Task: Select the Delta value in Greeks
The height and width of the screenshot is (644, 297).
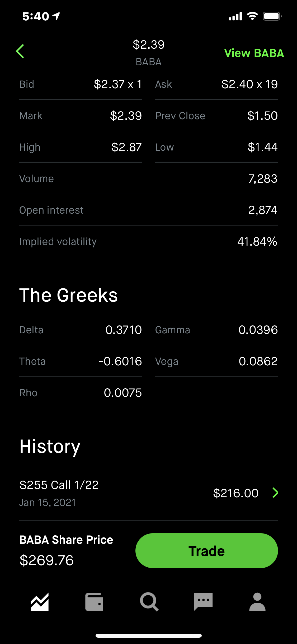Action: [x=124, y=330]
